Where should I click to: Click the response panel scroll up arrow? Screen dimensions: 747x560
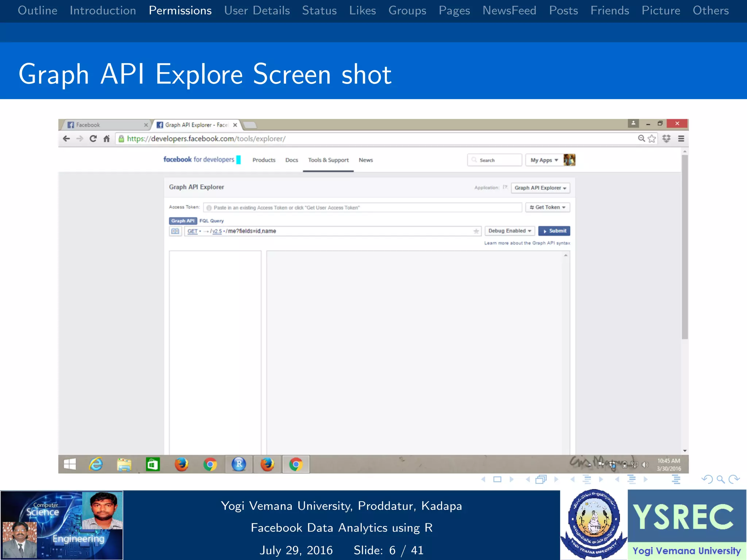[x=566, y=255]
